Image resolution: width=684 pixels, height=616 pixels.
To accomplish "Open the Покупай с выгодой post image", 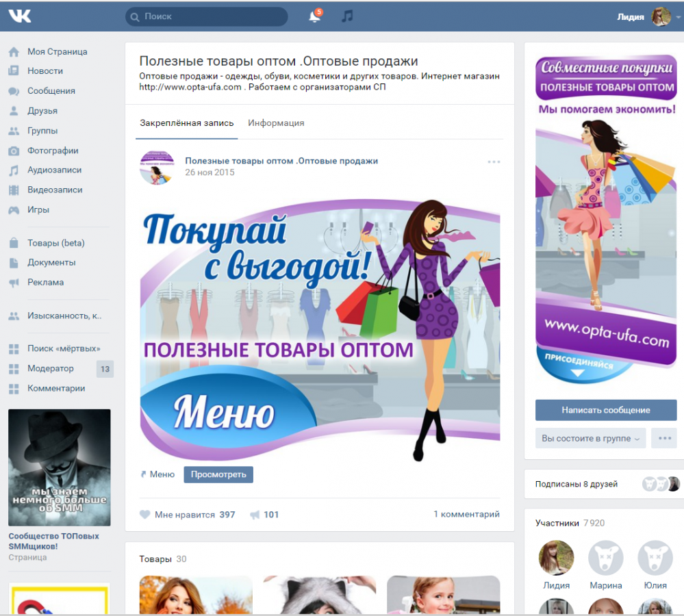I will point(320,330).
